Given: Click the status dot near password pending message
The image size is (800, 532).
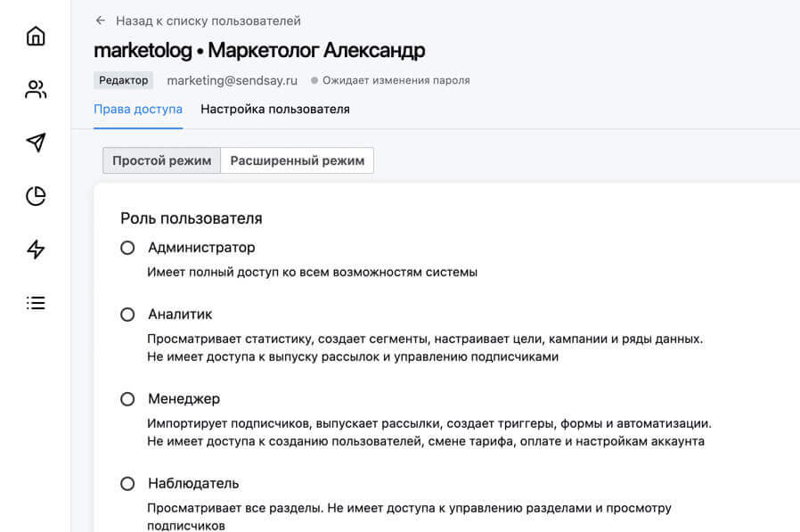Looking at the screenshot, I should point(314,80).
